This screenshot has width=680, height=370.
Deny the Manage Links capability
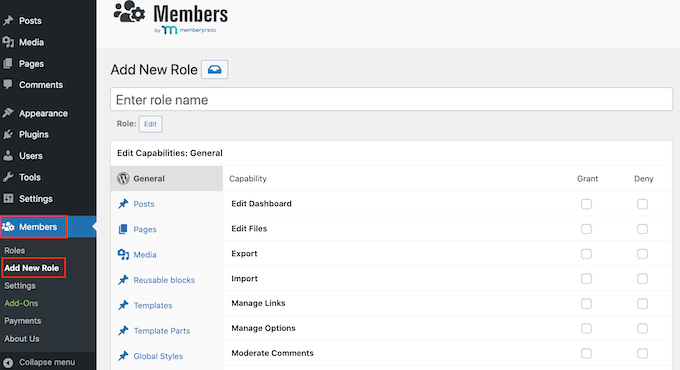[x=642, y=304]
